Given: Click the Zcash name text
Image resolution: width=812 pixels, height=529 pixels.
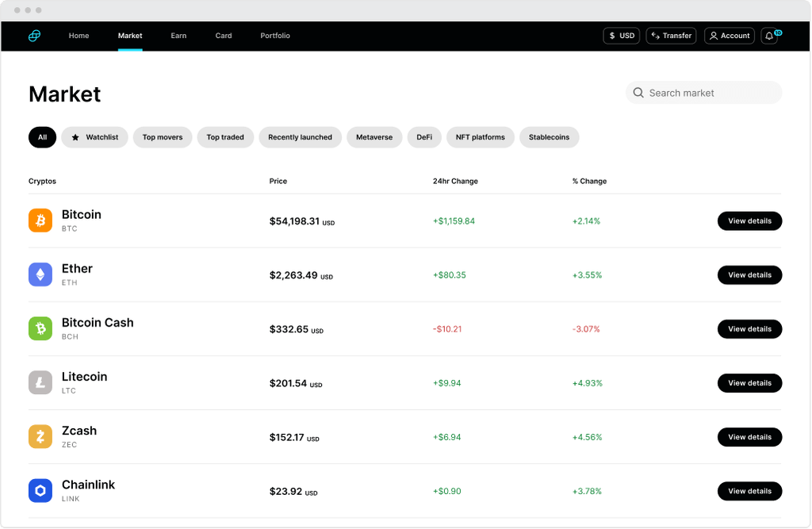Looking at the screenshot, I should point(79,431).
